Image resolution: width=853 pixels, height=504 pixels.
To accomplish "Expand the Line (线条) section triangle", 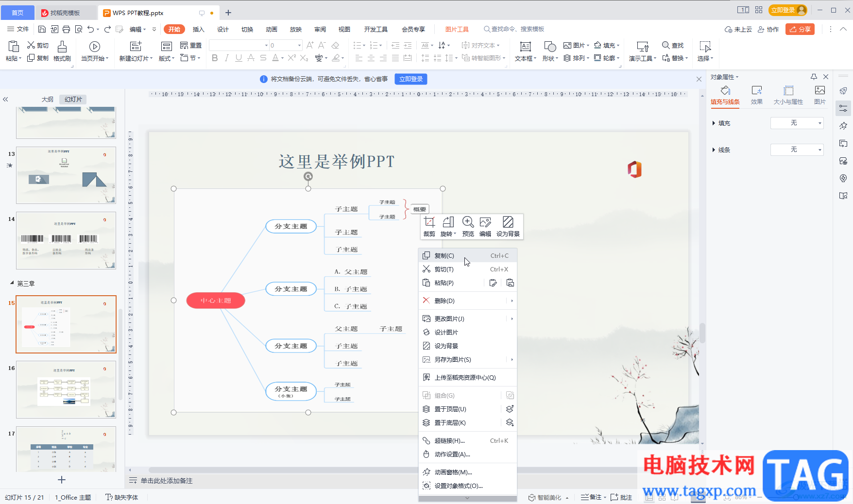I will point(714,150).
